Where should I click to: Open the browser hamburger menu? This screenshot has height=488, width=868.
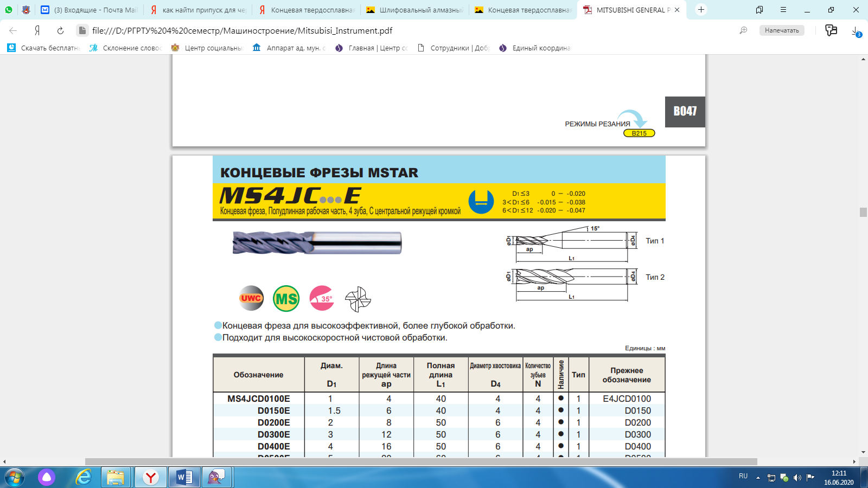click(x=783, y=10)
